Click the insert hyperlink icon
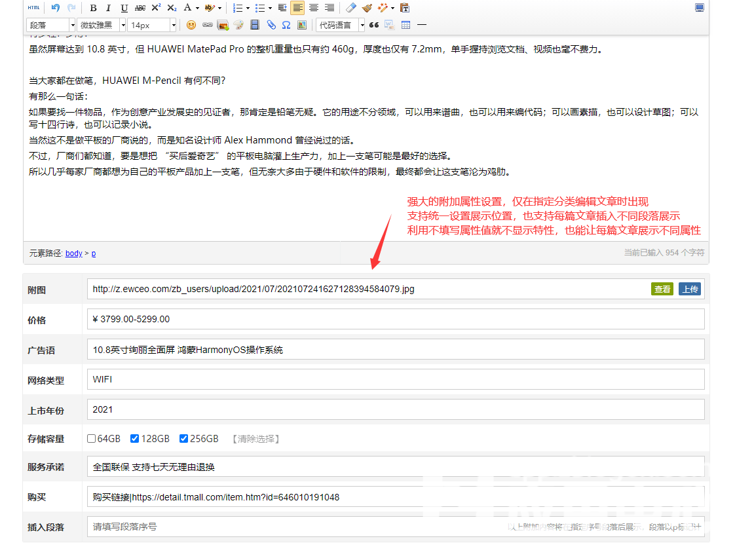This screenshot has height=560, width=735. [208, 25]
